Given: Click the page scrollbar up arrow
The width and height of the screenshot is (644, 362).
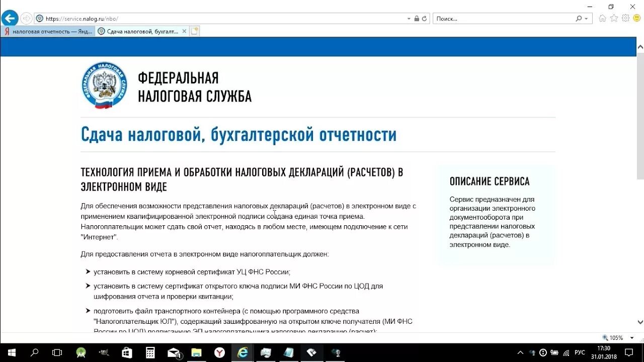Looking at the screenshot, I should click(x=640, y=46).
